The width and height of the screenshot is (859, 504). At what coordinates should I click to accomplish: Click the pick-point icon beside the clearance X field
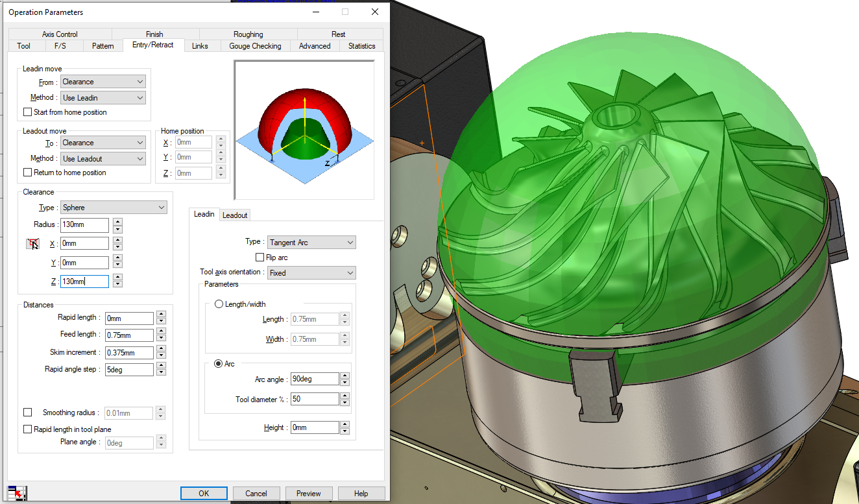click(x=32, y=243)
